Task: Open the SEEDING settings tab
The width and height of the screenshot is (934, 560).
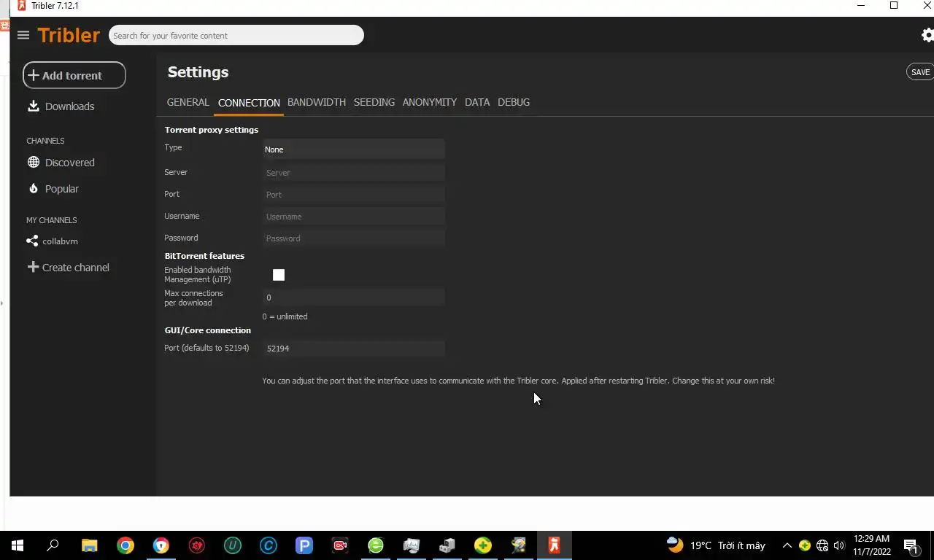Action: (x=374, y=102)
